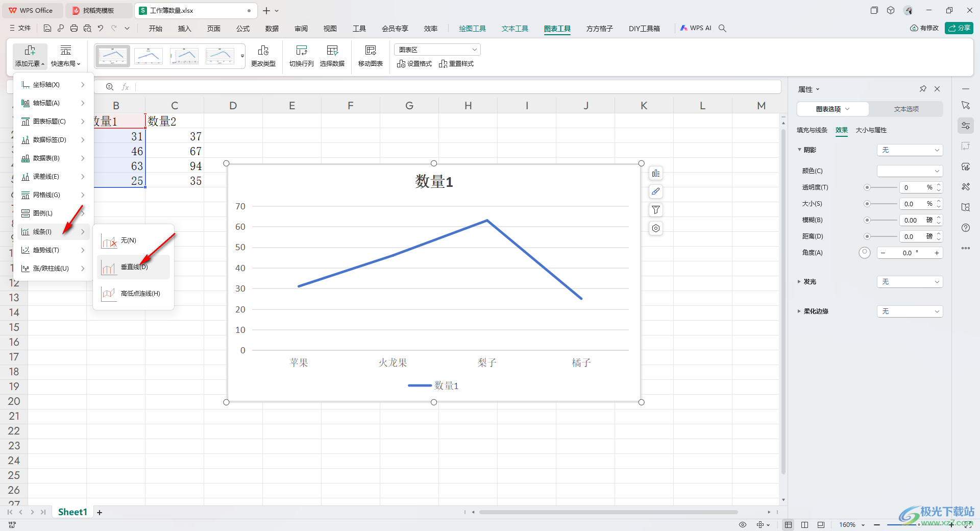This screenshot has width=980, height=531.
Task: Open Trendline submenu item
Action: click(x=53, y=250)
